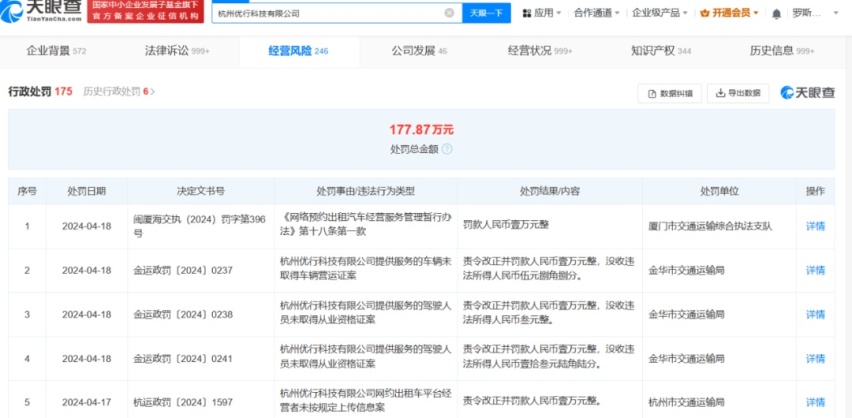
Task: Click the search field with company name
Action: pyautogui.click(x=337, y=13)
